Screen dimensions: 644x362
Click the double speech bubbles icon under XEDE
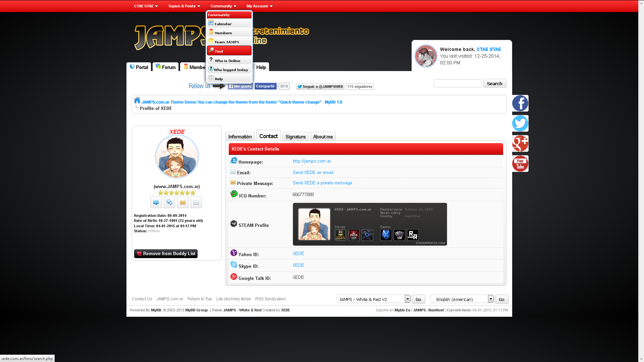169,202
